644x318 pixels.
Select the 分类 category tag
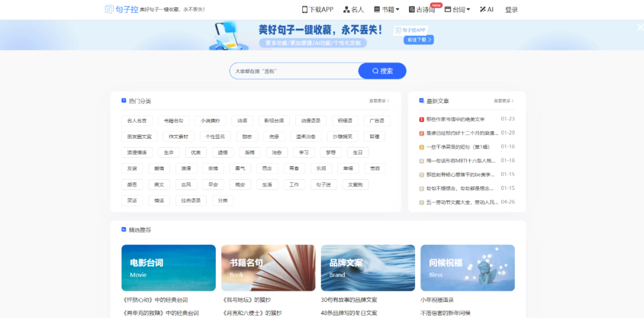(x=223, y=201)
